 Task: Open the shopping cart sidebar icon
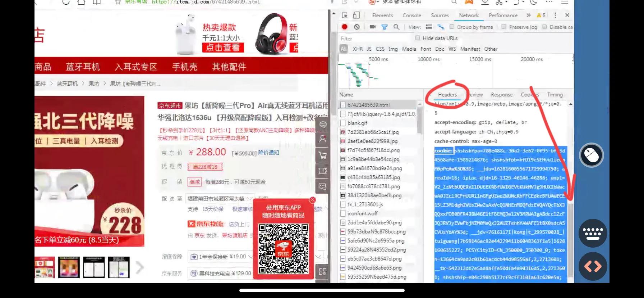[323, 155]
